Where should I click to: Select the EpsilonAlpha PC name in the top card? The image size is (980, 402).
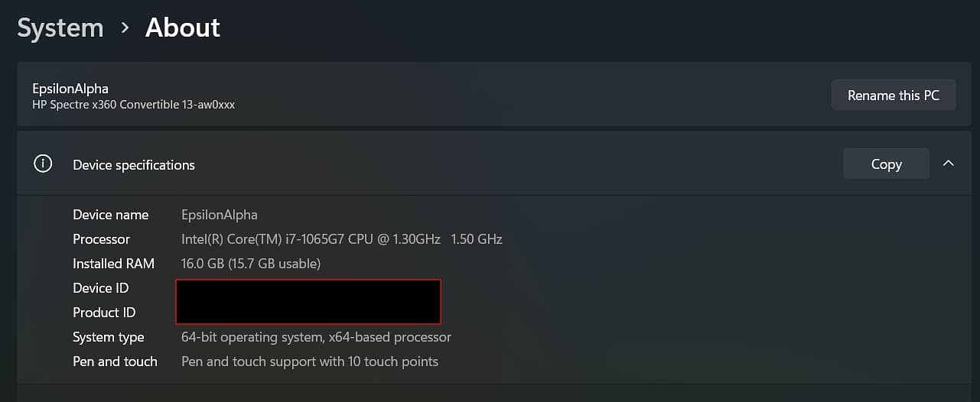(x=70, y=89)
